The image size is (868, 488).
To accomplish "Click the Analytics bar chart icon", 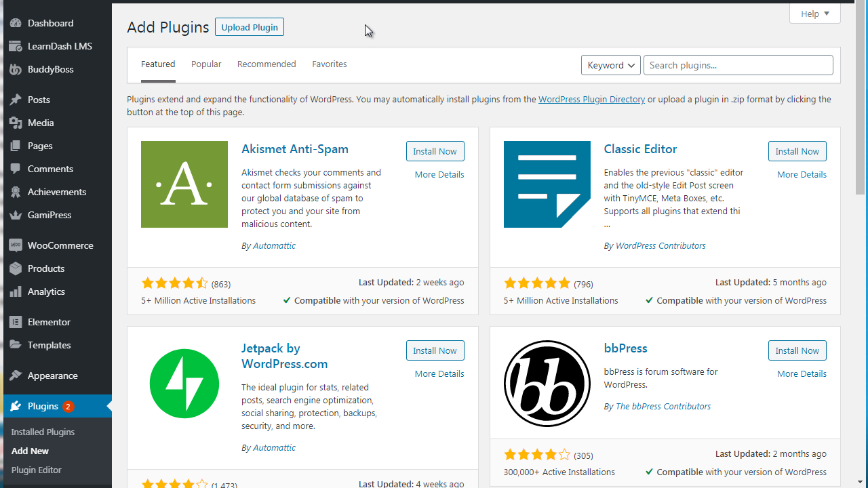I will click(16, 291).
